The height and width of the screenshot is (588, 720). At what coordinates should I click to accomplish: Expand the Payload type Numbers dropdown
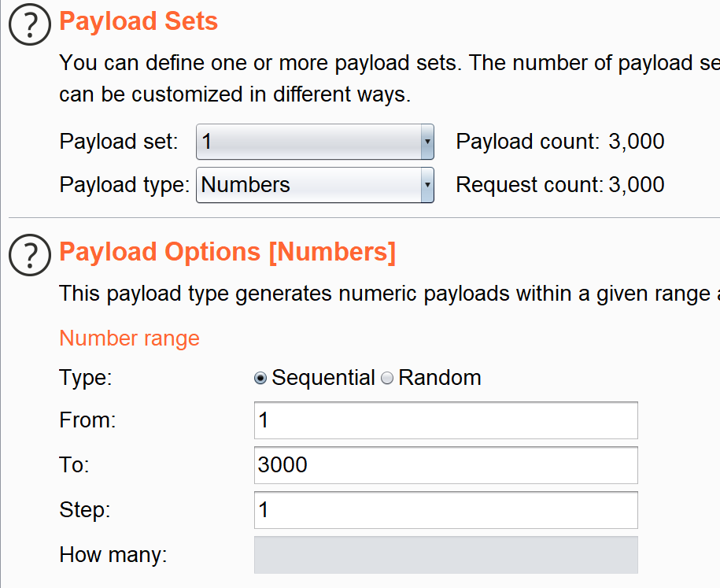[x=308, y=185]
